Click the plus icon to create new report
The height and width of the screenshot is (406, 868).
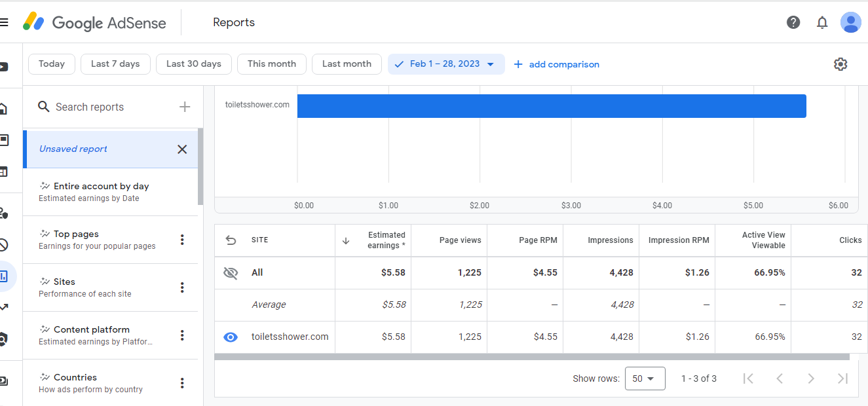coord(185,107)
